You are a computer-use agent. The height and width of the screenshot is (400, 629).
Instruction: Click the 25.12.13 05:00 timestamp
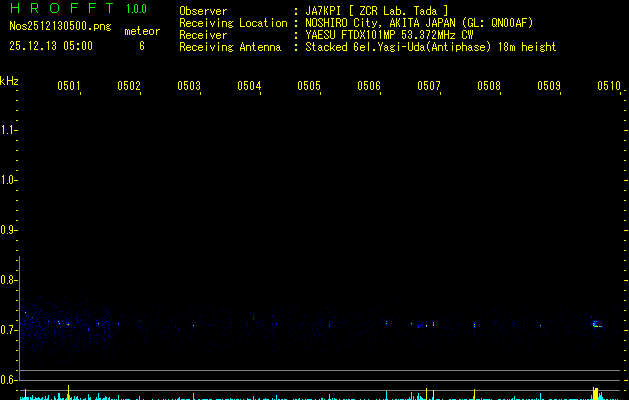point(50,46)
